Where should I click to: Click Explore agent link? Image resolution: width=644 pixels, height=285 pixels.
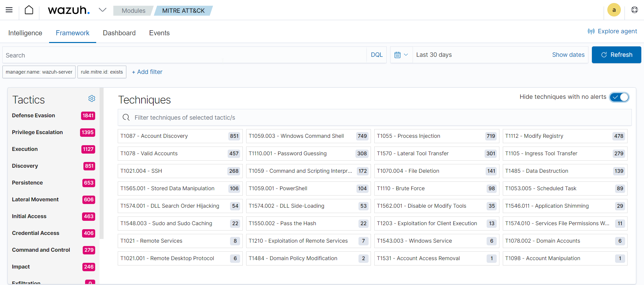coord(612,31)
